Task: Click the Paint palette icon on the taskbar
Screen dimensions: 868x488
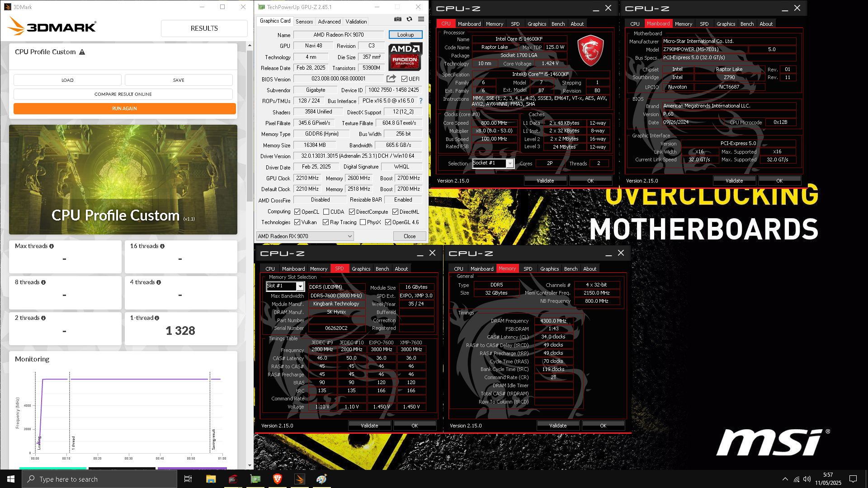Action: [x=322, y=479]
